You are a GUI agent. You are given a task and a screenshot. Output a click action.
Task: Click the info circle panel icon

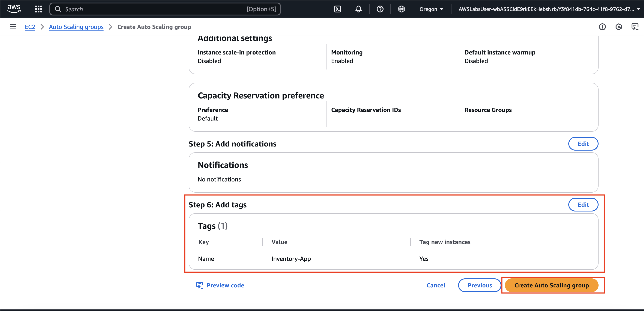[x=602, y=27]
